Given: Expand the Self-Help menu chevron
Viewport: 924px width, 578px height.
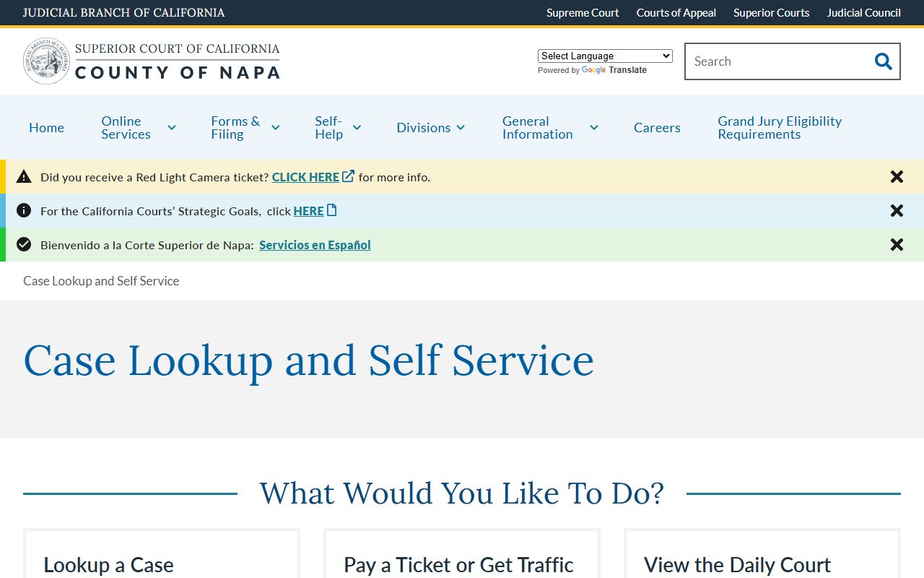Looking at the screenshot, I should 357,128.
